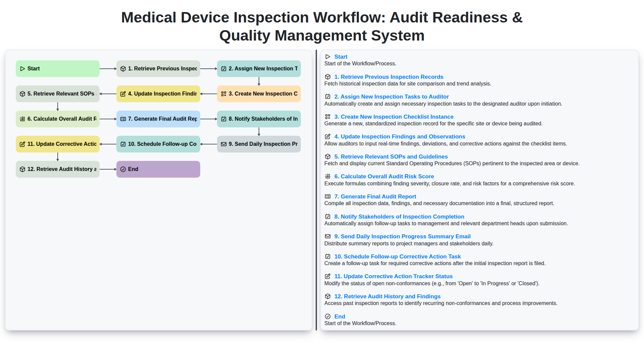Viewport: 644px width, 362px height.
Task: Click the envelope icon beside Send Daily Inspection Progress Summary
Action: pos(328,236)
